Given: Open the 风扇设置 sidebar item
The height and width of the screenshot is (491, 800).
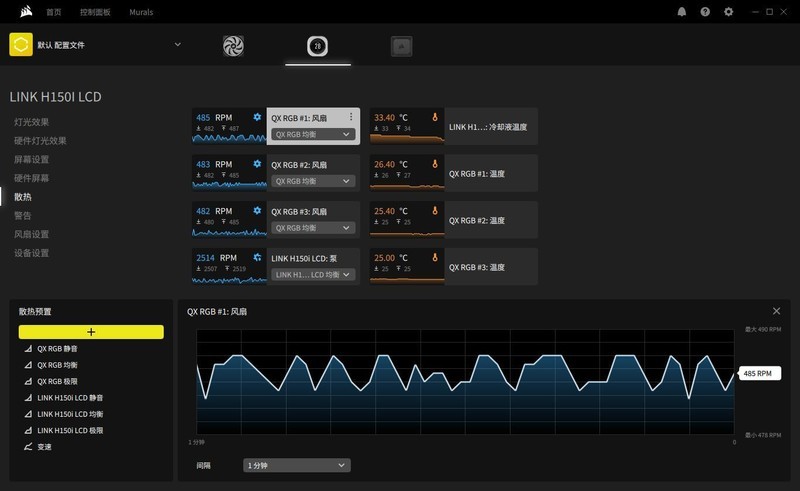Looking at the screenshot, I should point(32,234).
